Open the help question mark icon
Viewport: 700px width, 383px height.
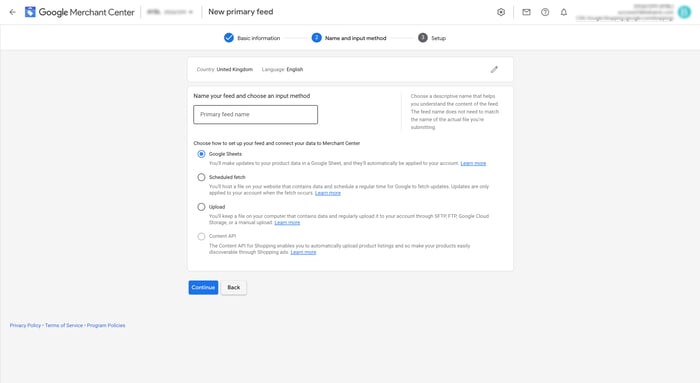point(545,12)
